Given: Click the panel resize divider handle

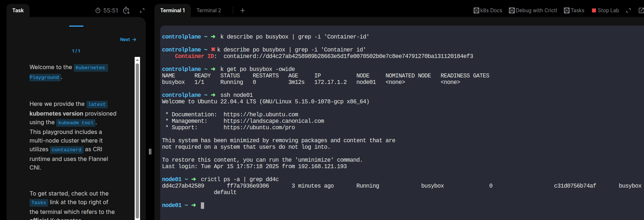Looking at the screenshot, I should pos(150,152).
